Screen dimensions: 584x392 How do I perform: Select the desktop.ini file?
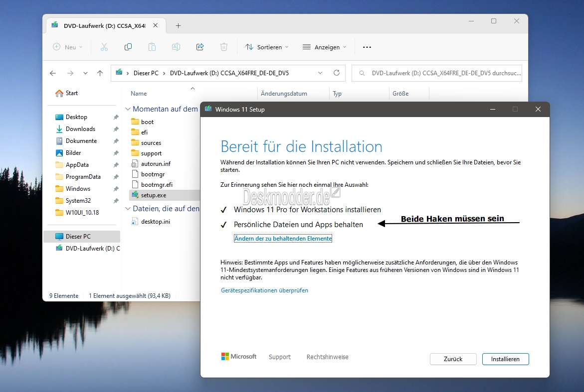point(155,221)
